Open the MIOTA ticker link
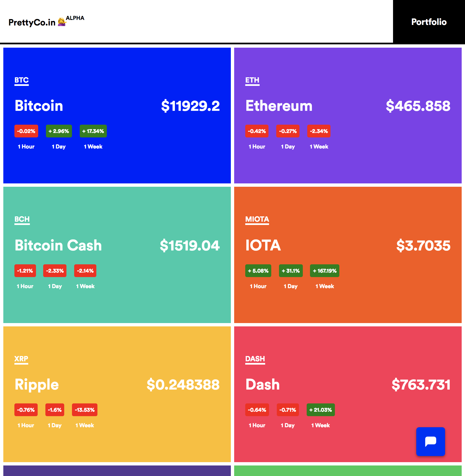The image size is (465, 476). click(x=257, y=219)
